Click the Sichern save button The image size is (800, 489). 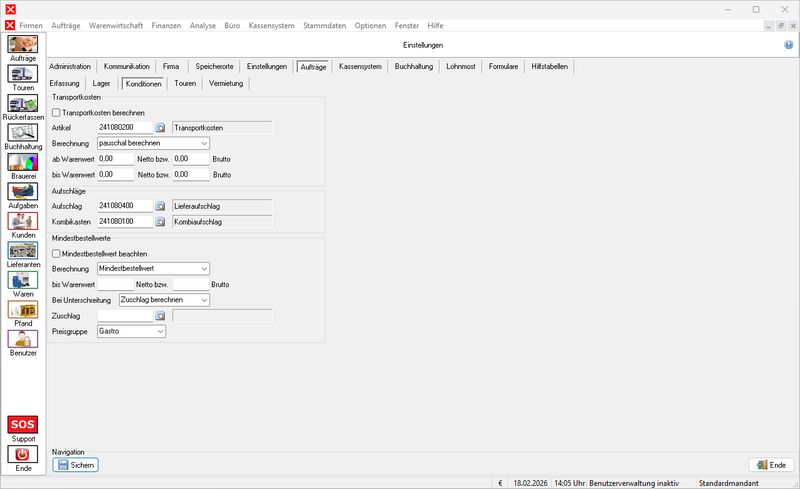click(76, 465)
